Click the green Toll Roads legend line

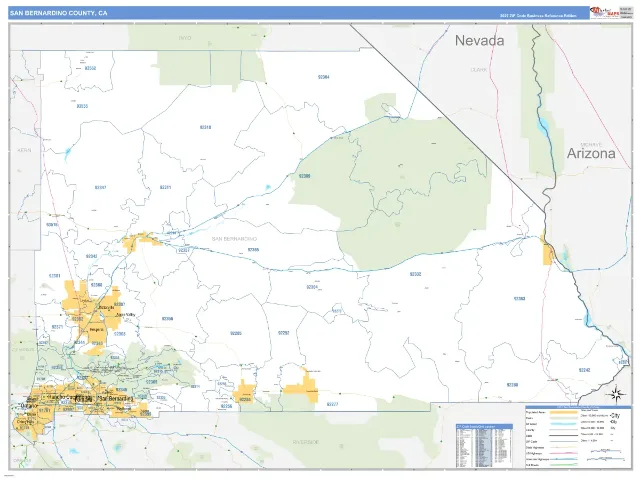pyautogui.click(x=564, y=465)
